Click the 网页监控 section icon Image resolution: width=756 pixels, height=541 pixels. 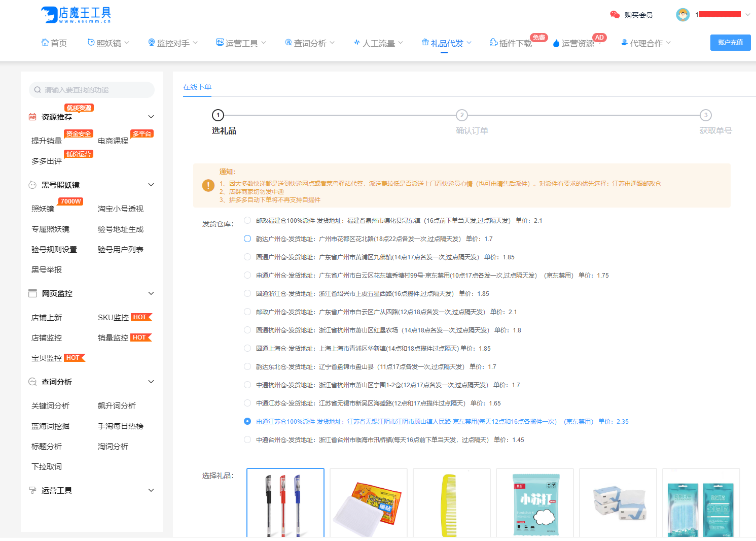[32, 293]
